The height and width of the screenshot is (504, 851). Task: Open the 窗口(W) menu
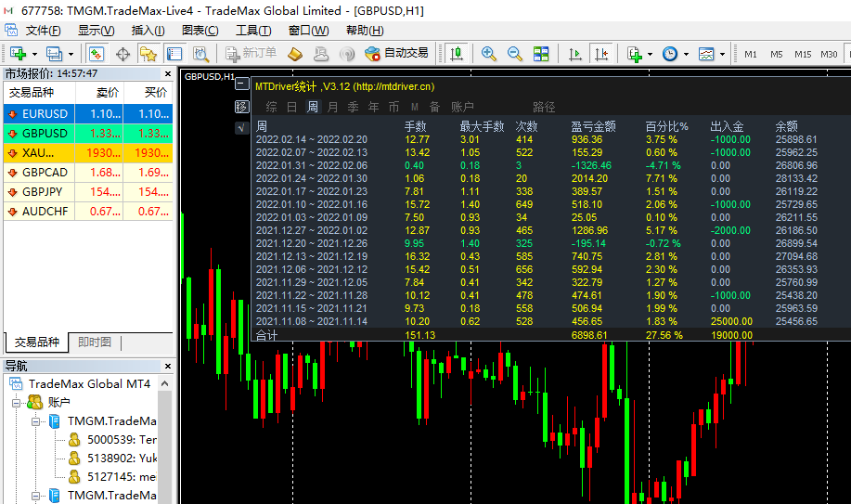pos(308,31)
